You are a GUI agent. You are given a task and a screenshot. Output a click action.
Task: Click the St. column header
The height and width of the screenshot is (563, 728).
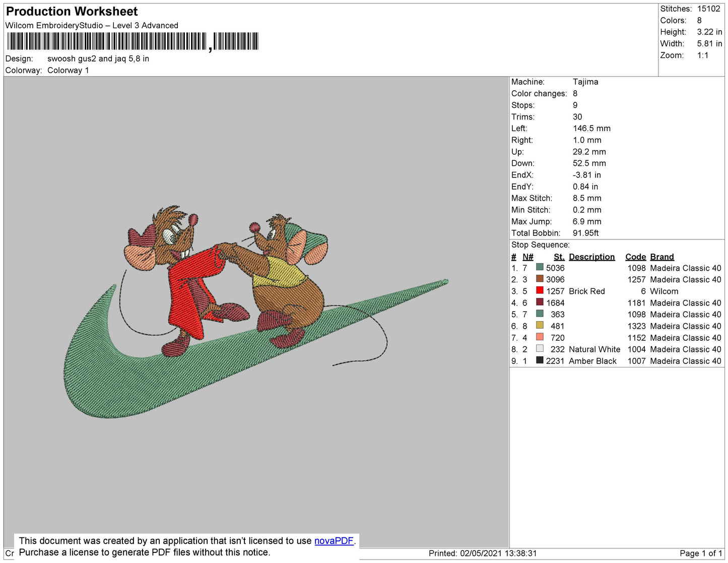[x=559, y=257]
